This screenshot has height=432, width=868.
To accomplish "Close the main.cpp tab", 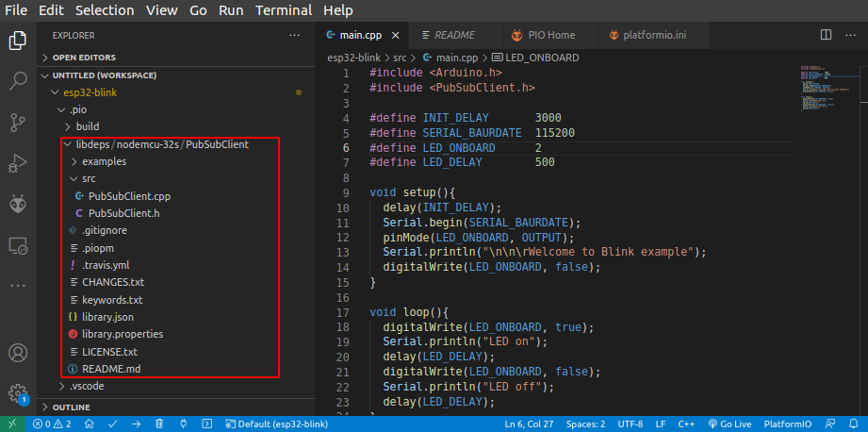I will (395, 36).
